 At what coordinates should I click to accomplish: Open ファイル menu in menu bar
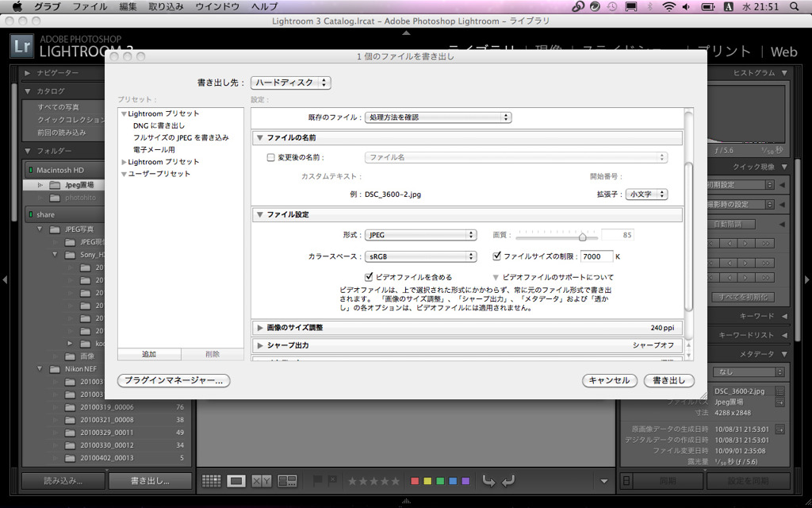pos(90,6)
